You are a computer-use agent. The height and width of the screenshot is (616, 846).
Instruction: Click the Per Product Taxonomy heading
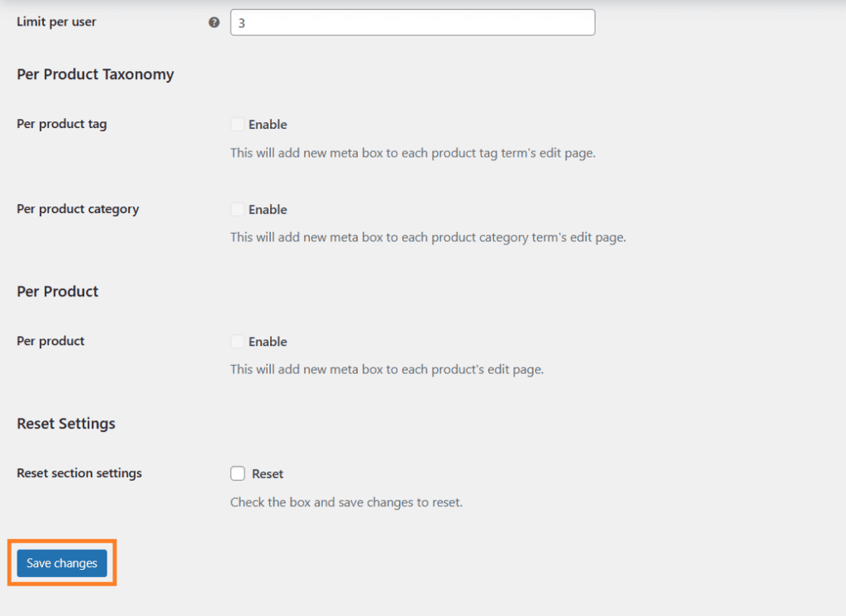tap(95, 74)
